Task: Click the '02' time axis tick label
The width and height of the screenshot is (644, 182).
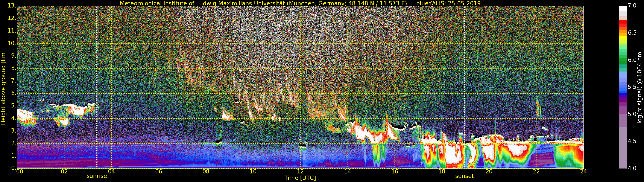Action: [x=64, y=172]
